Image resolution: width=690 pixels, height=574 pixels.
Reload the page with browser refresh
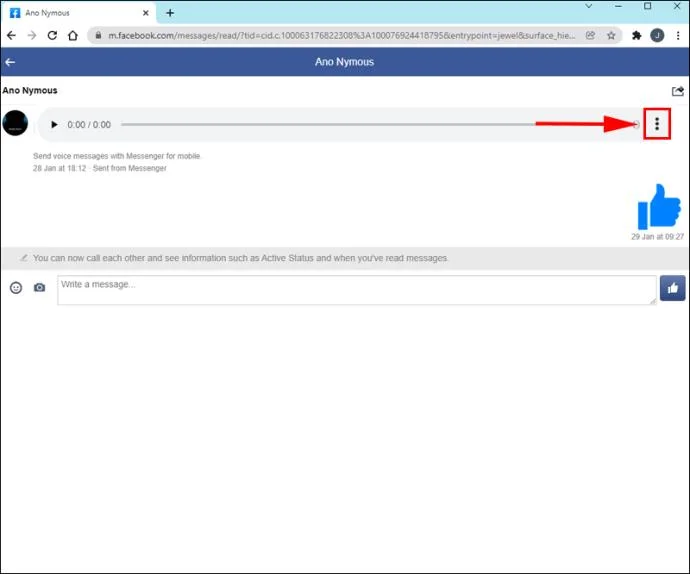(52, 36)
